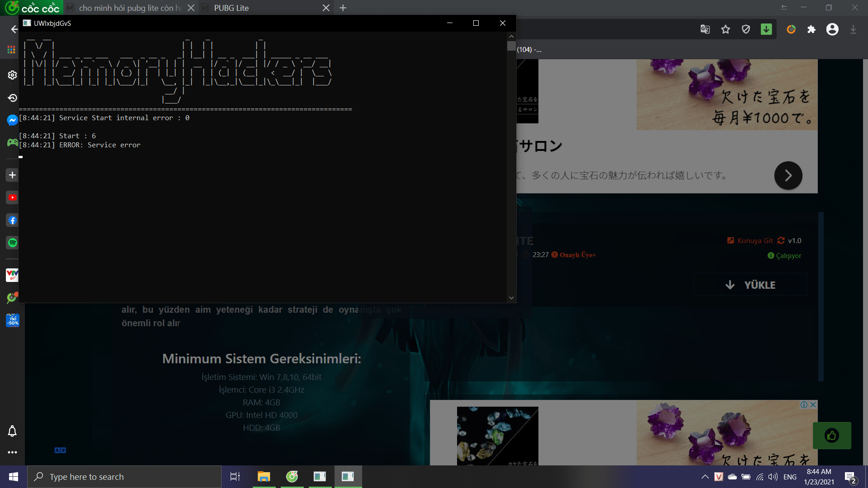Click the 'Onaylı Üye+' label
Image resolution: width=868 pixels, height=488 pixels.
click(578, 255)
